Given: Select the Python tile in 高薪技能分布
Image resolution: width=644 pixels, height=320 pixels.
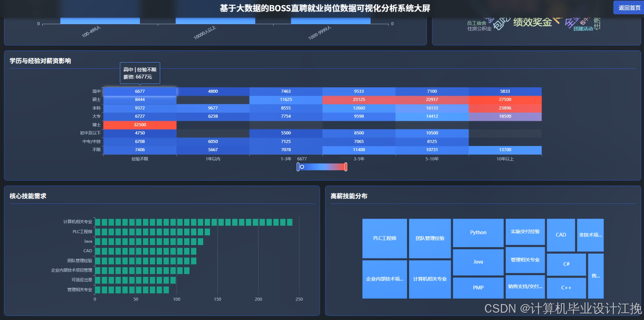Looking at the screenshot, I should pyautogui.click(x=478, y=232).
